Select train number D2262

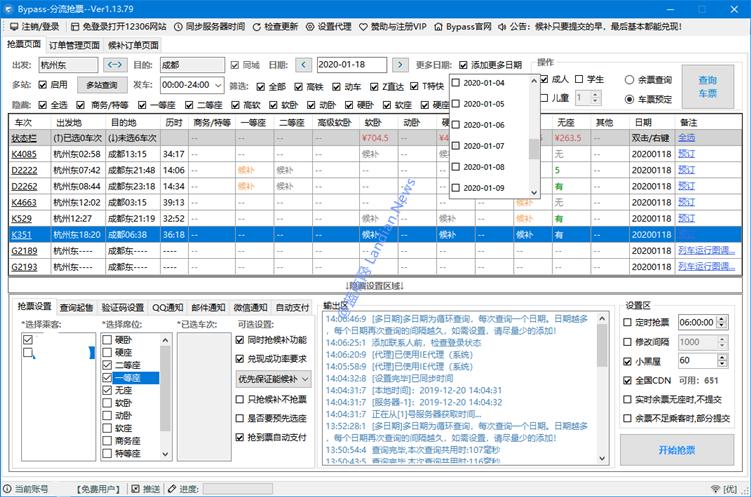[x=24, y=186]
